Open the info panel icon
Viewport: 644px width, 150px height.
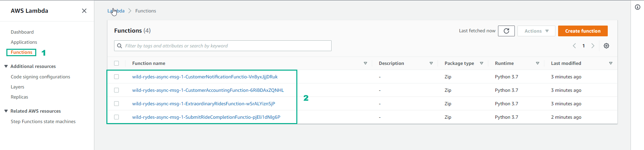pos(638,7)
